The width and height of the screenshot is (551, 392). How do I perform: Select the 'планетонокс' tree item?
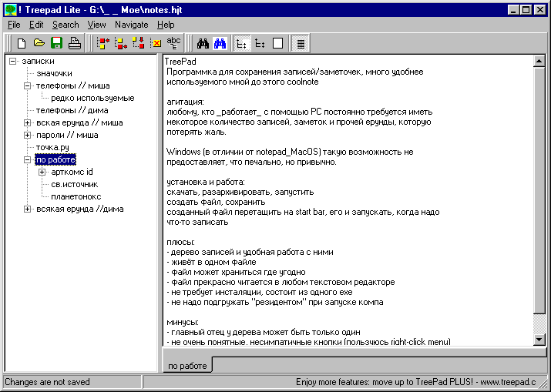pyautogui.click(x=76, y=196)
